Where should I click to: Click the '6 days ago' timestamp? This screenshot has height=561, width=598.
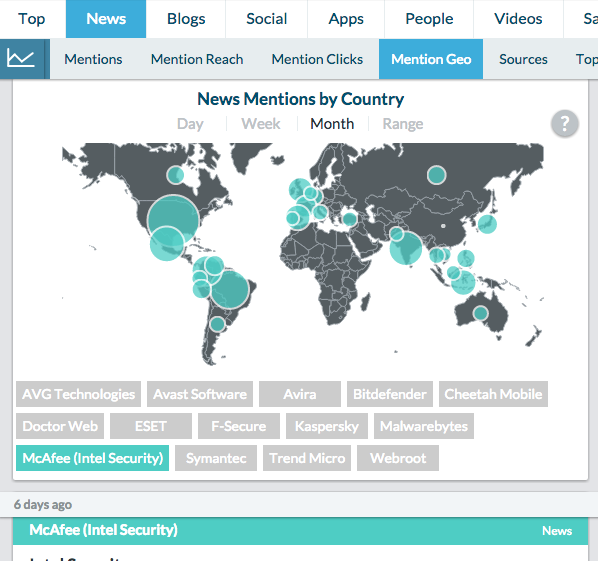click(x=43, y=505)
